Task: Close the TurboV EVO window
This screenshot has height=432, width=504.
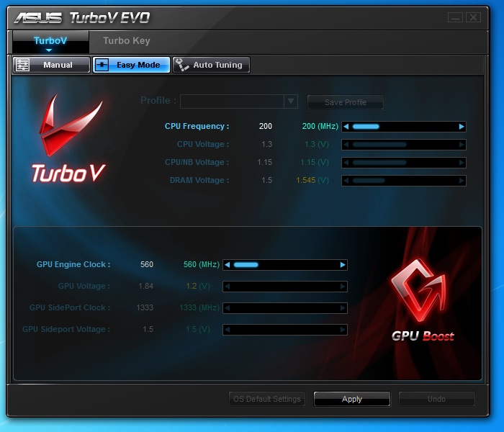Action: pos(474,17)
